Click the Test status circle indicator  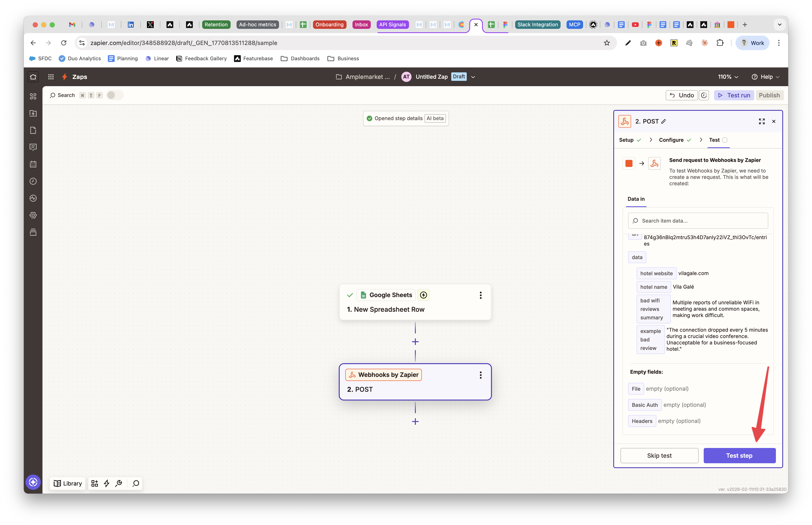coord(725,140)
